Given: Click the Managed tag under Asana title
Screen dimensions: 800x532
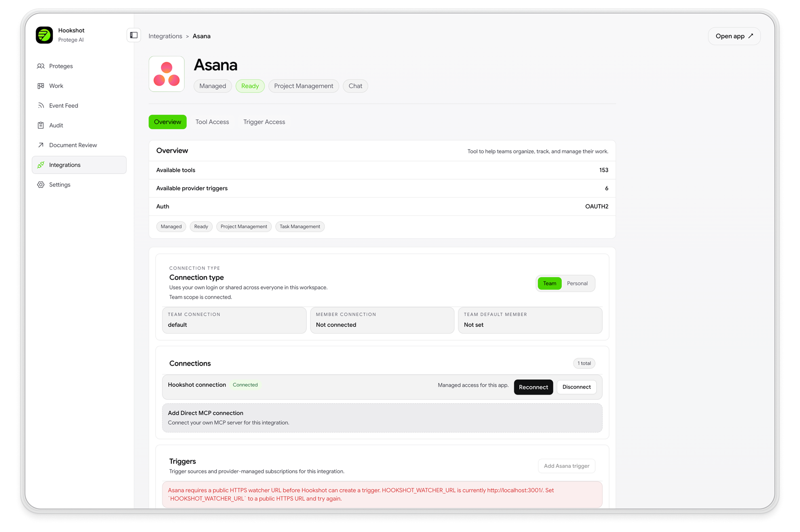Looking at the screenshot, I should (x=213, y=86).
